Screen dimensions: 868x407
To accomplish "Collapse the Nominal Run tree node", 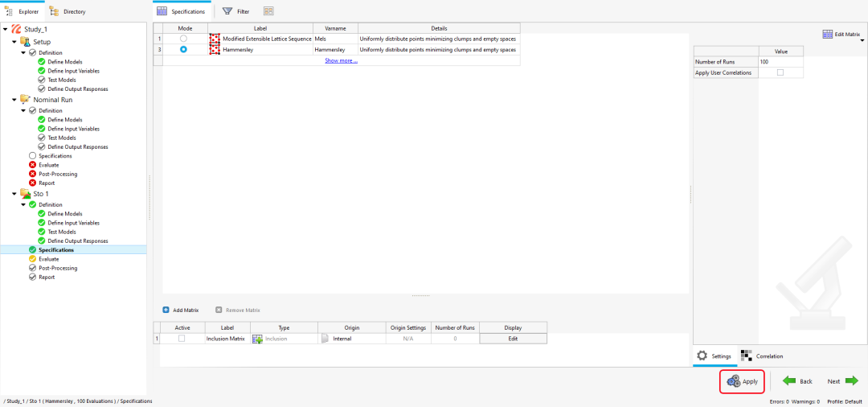I will click(x=14, y=100).
